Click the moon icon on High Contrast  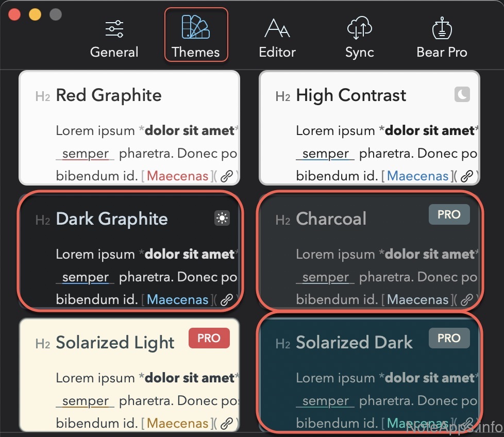[462, 94]
